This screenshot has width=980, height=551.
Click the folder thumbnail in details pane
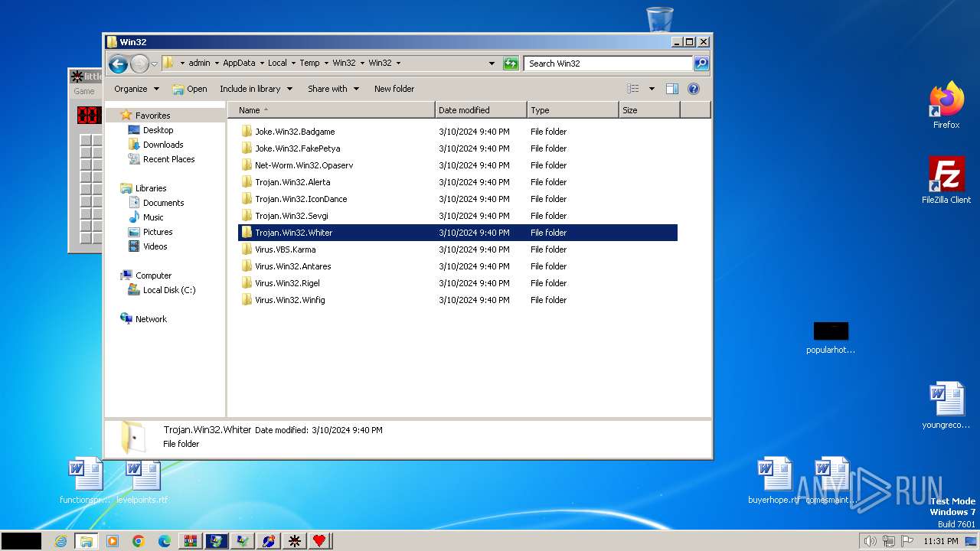tap(133, 437)
